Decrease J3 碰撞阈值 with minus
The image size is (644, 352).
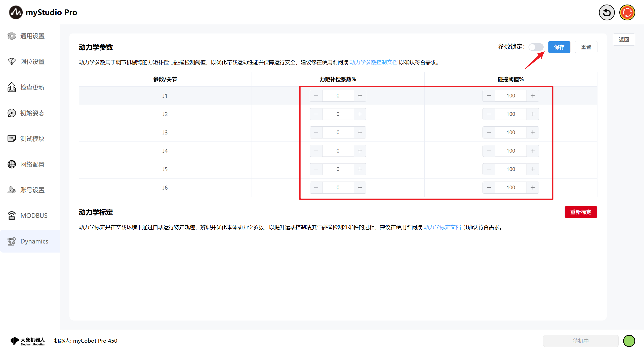pos(489,132)
